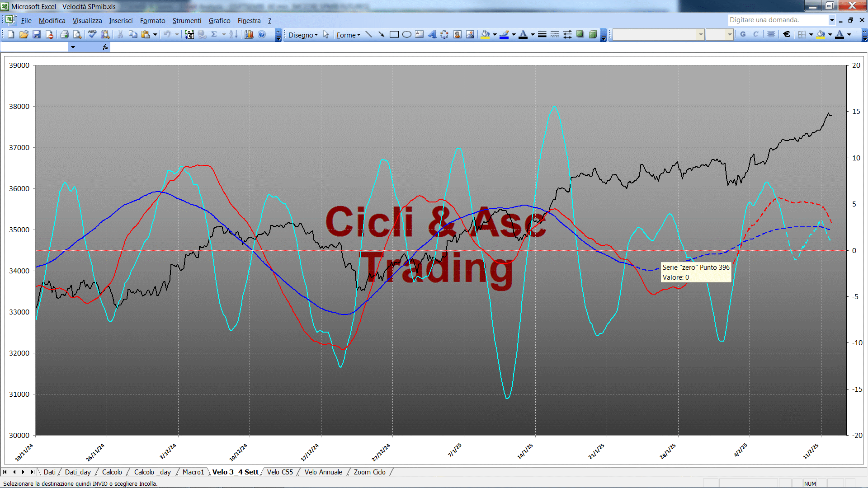This screenshot has width=868, height=488.
Task: Expand the AutoSum functions dropdown arrow
Action: tap(224, 34)
